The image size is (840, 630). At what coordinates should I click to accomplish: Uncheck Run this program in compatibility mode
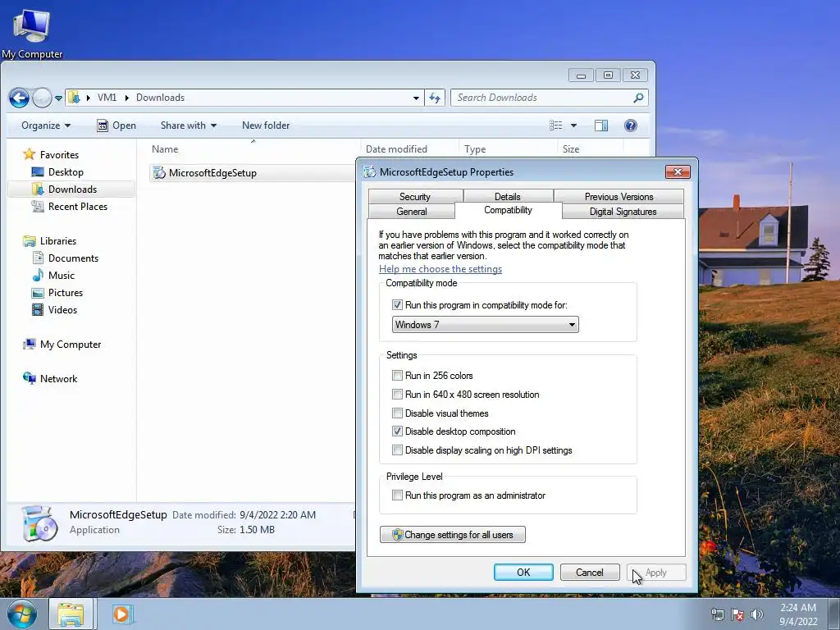[397, 305]
